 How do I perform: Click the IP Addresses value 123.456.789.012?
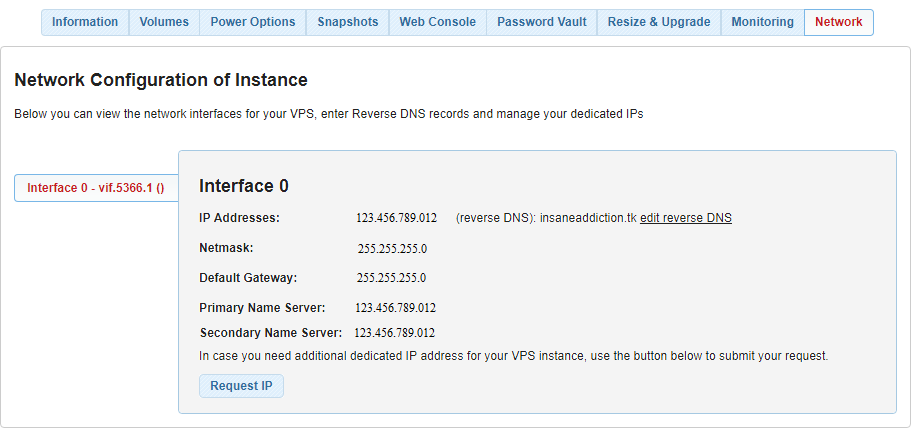(397, 218)
